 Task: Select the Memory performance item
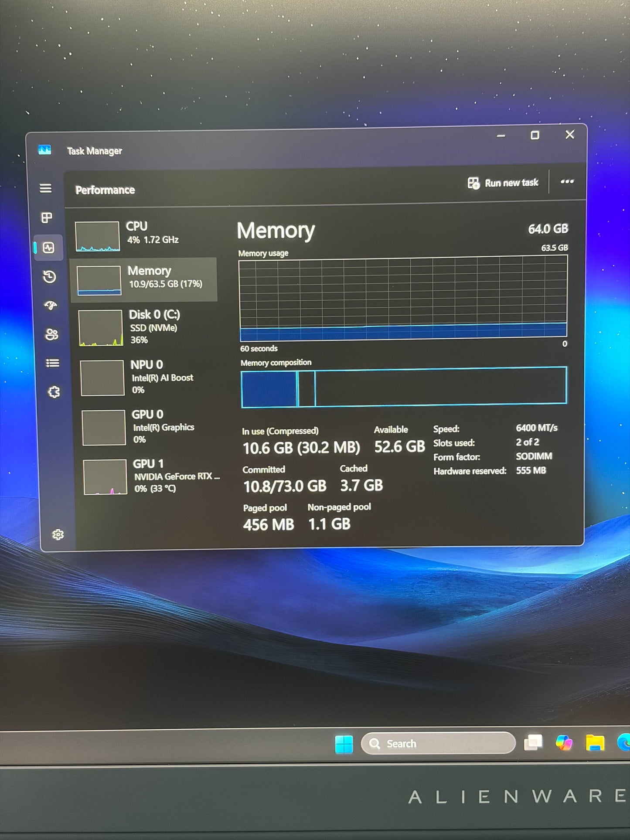pyautogui.click(x=144, y=279)
